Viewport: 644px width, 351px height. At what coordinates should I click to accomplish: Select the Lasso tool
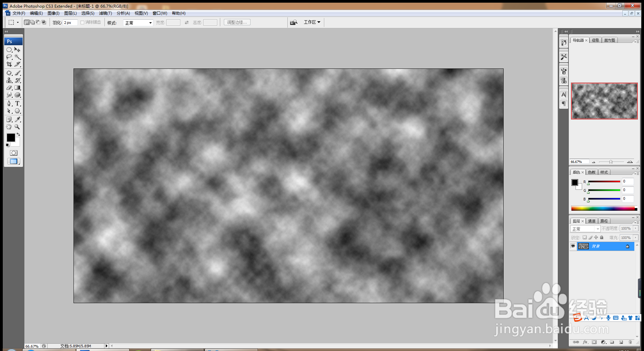coord(9,57)
